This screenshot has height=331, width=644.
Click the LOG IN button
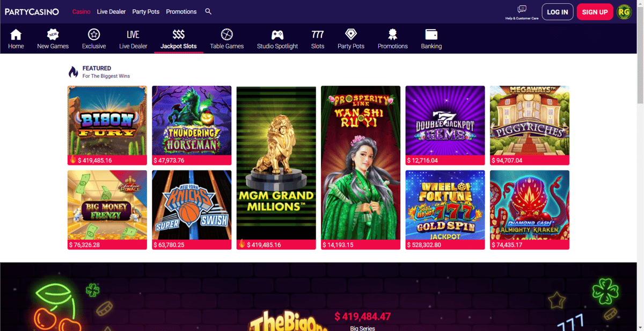point(558,12)
